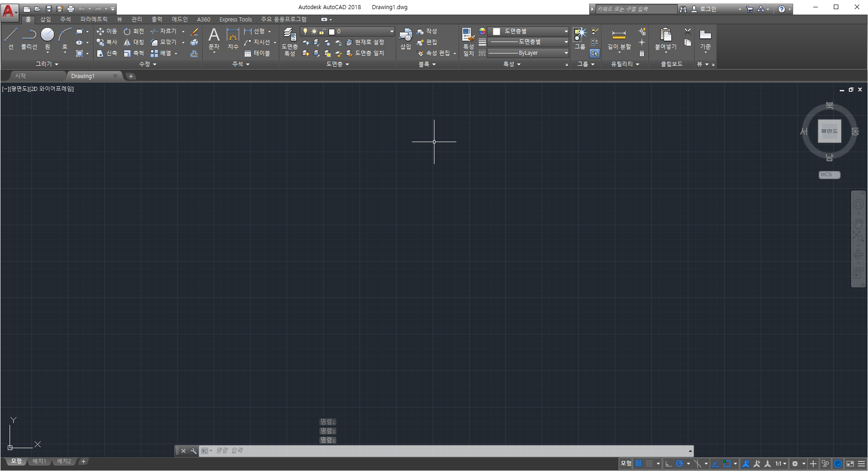Click the object color wheel icon

point(482,32)
